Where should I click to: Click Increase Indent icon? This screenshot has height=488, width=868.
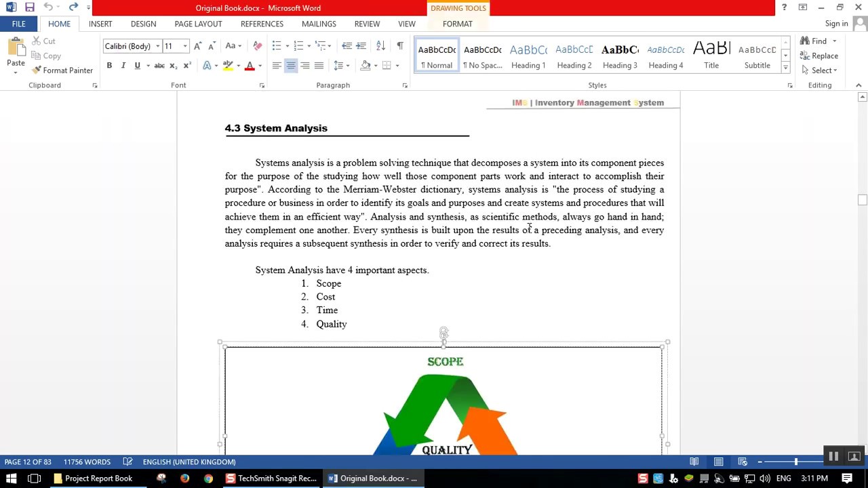(361, 45)
